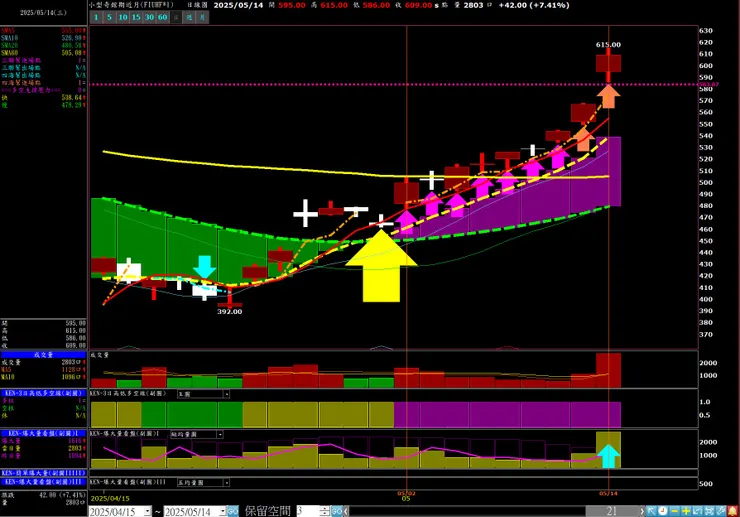Click the undo/restore chart icon
This screenshot has width=740, height=517.
pyautogui.click(x=698, y=511)
